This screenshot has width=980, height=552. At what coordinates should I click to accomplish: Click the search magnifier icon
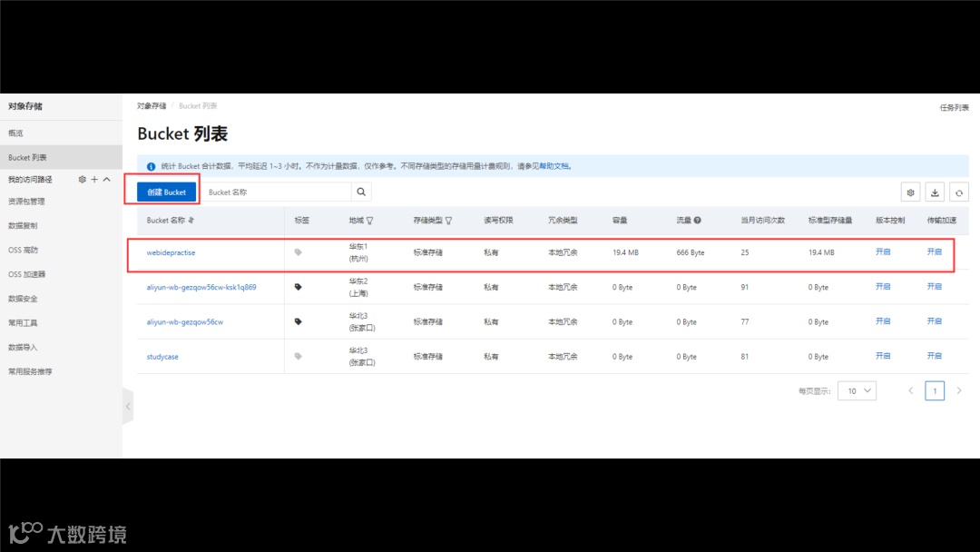tap(361, 192)
